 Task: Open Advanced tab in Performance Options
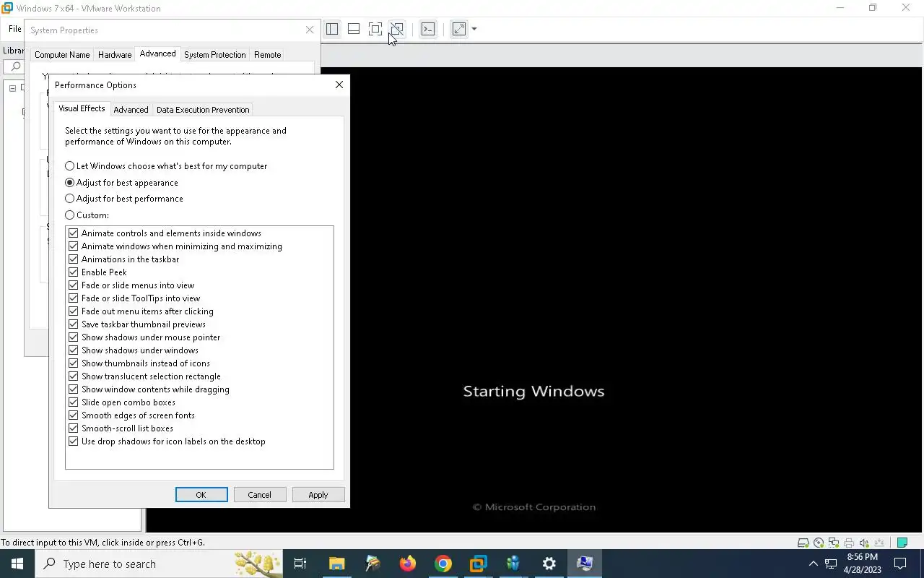[x=131, y=110]
